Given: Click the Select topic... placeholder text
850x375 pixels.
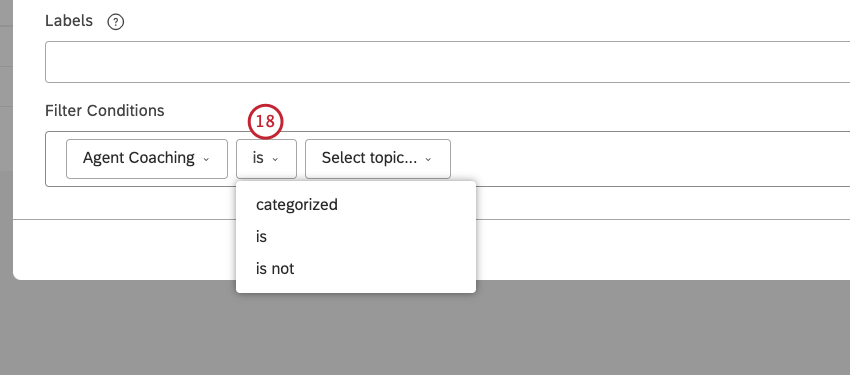Looking at the screenshot, I should coord(369,158).
